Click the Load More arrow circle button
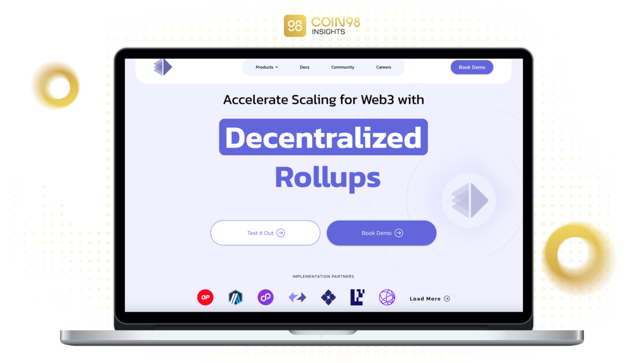This screenshot has height=363, width=644. 447,299
